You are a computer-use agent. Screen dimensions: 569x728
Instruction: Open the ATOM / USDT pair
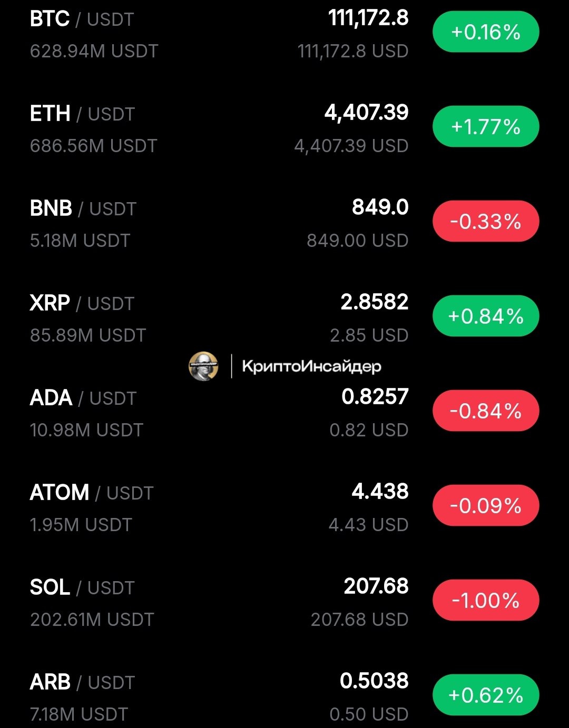pos(284,508)
